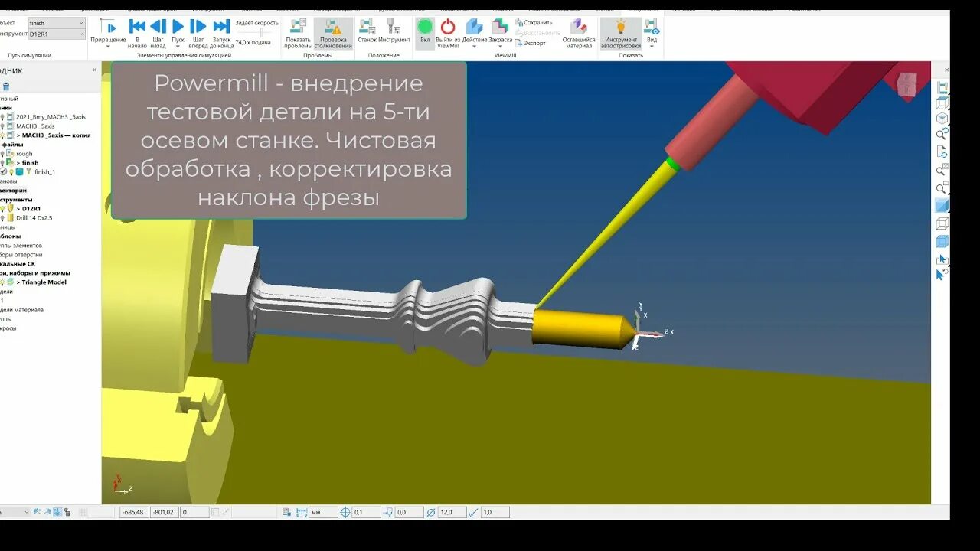The height and width of the screenshot is (551, 980).
Task: Close the explorer panel with the X
Action: [x=95, y=70]
